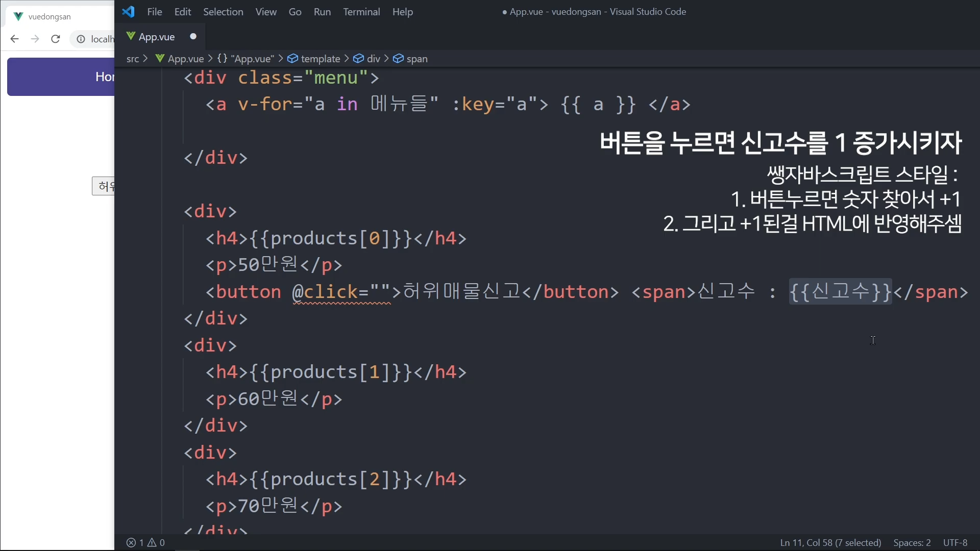This screenshot has height=551, width=980.
Task: Open the Terminal menu
Action: pyautogui.click(x=361, y=12)
